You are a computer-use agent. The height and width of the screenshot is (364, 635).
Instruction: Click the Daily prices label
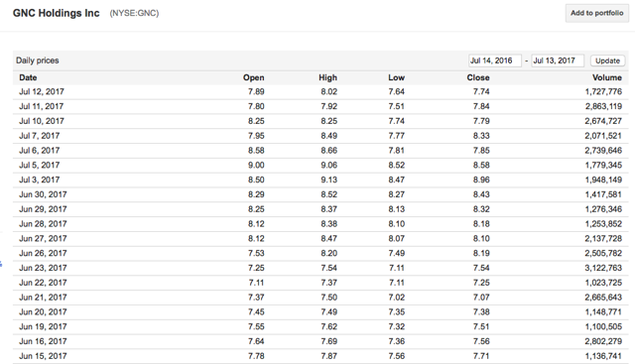coord(38,61)
